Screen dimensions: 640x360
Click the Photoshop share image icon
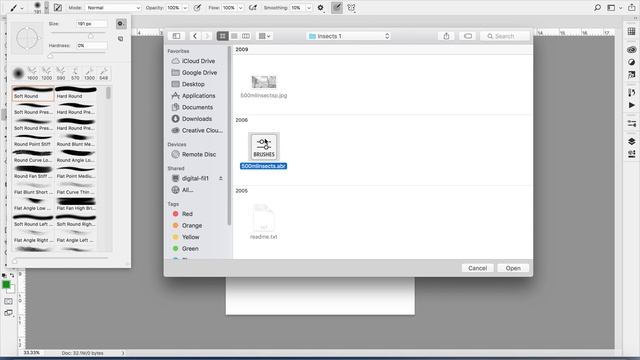coord(631,8)
